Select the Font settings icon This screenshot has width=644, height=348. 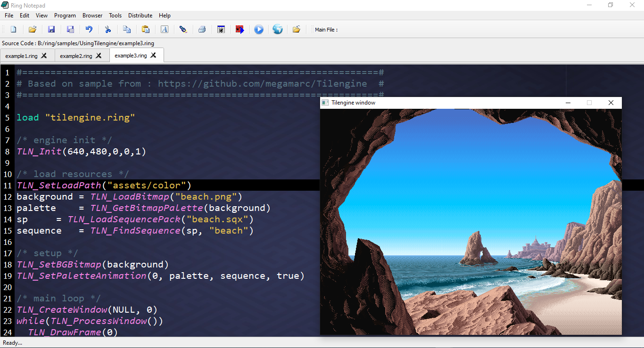click(164, 29)
